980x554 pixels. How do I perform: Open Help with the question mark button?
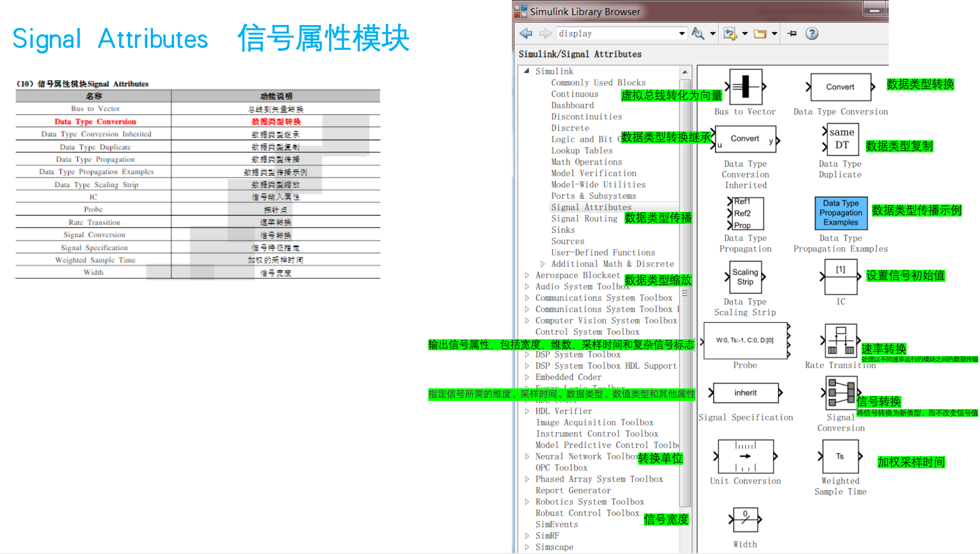812,33
